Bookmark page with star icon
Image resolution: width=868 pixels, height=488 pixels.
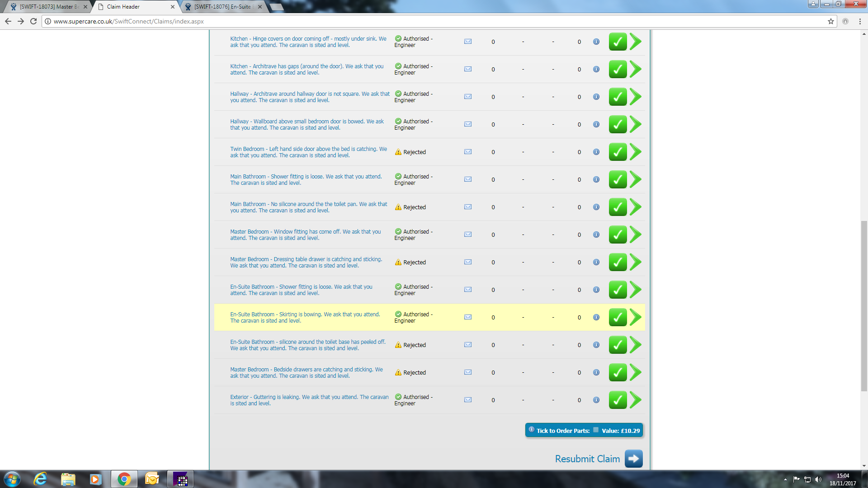[x=830, y=21]
